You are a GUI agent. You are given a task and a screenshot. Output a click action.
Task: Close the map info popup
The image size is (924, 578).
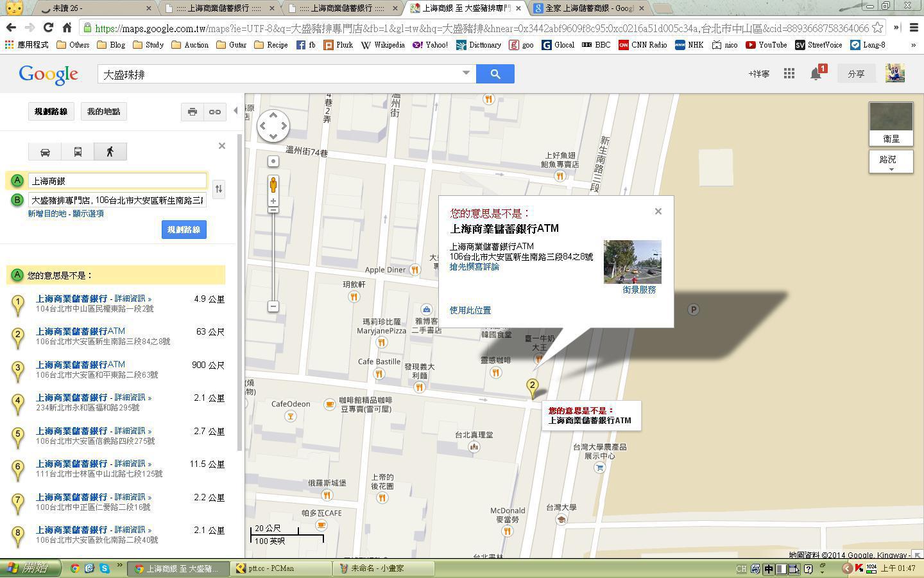pos(658,211)
